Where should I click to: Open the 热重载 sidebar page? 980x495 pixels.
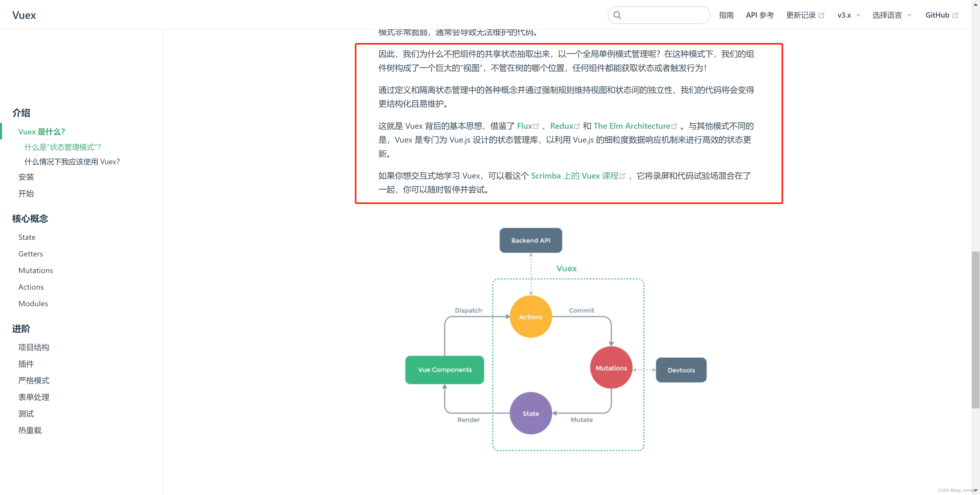30,430
